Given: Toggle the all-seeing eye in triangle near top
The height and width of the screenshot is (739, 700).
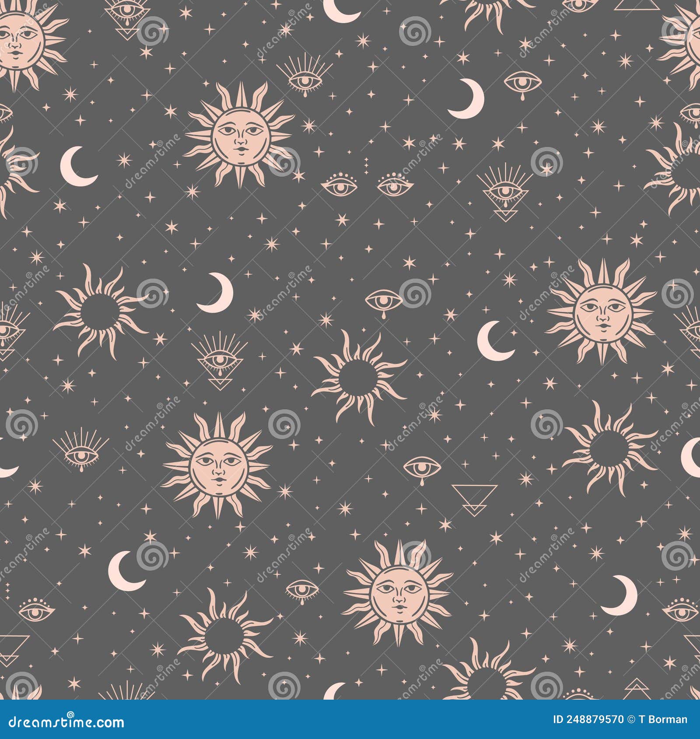Looking at the screenshot, I should point(505,192).
